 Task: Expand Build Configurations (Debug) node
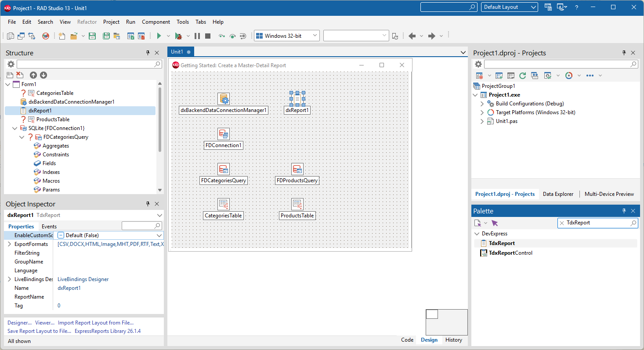[x=482, y=104]
